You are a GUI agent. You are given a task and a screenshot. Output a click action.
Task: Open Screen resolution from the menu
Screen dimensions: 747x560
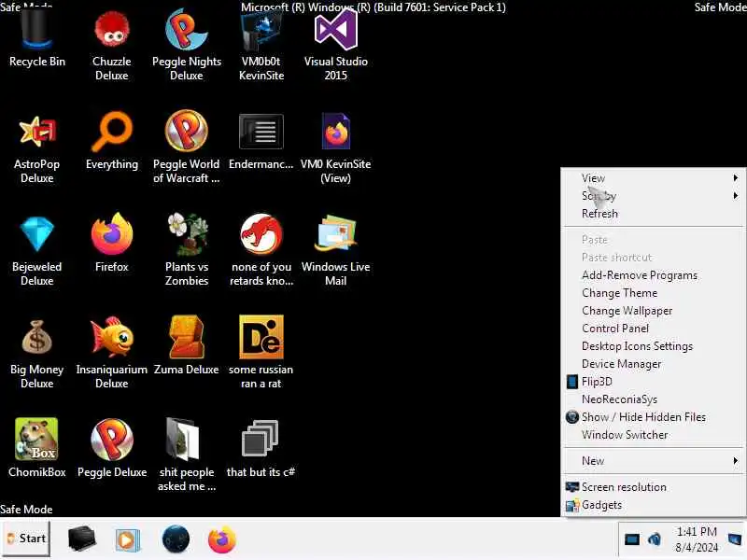652,487
